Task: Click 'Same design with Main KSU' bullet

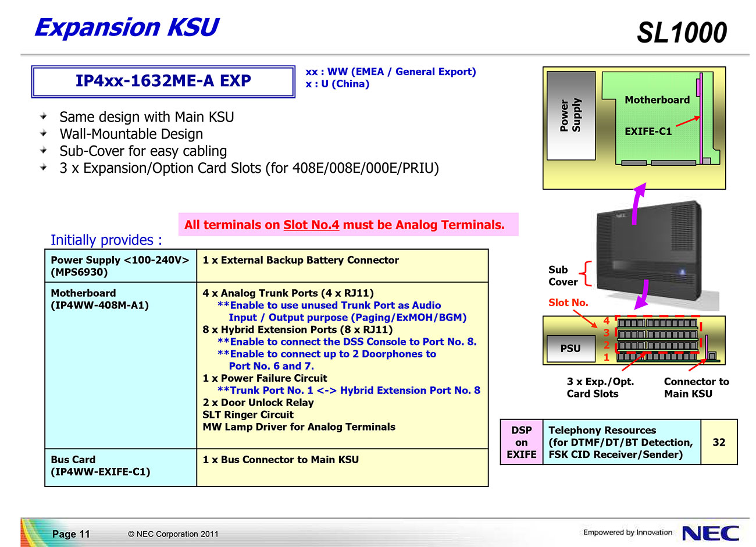Action: click(x=147, y=117)
